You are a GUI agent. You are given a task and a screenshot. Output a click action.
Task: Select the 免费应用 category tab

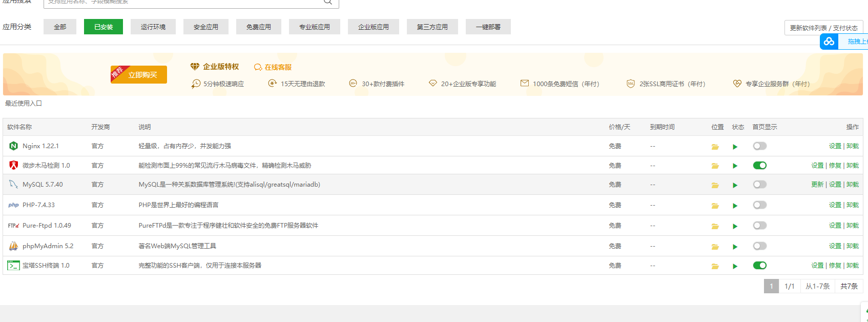(x=258, y=27)
